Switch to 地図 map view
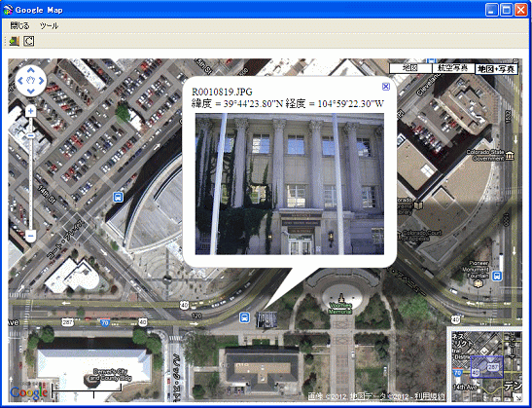532x408 pixels. (410, 68)
